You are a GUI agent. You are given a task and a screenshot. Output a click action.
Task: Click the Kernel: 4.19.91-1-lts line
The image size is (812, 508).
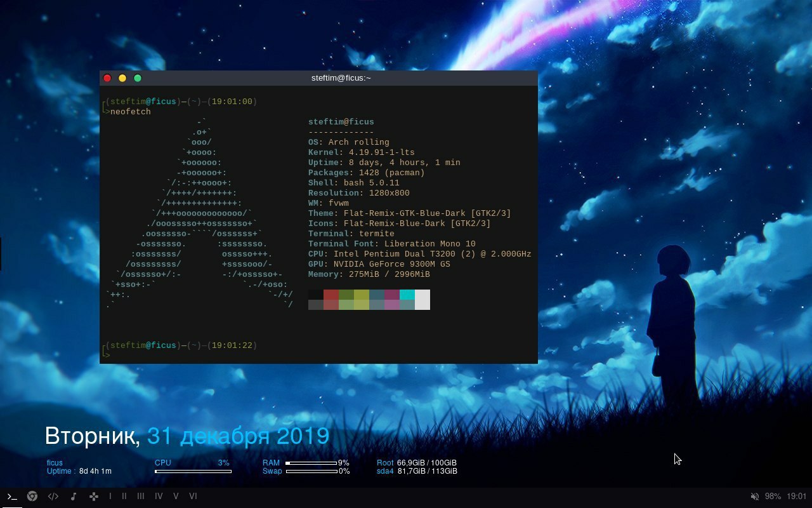362,152
